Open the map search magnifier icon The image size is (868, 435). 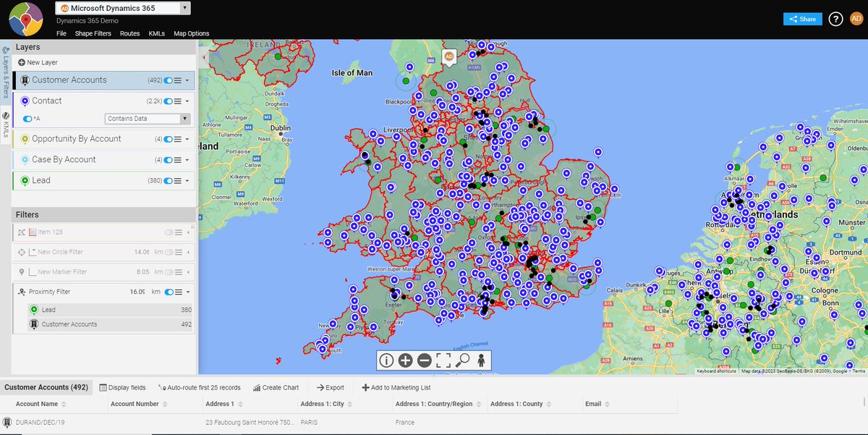[x=461, y=360]
